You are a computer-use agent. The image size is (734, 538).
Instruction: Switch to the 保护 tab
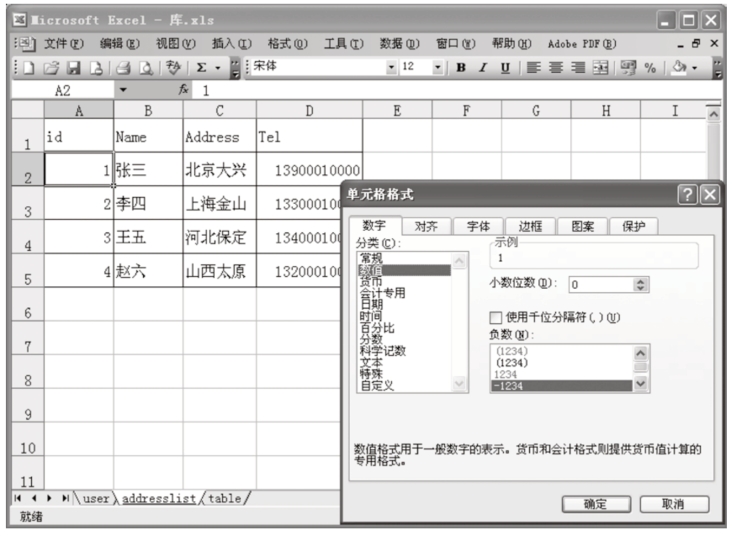pyautogui.click(x=634, y=226)
